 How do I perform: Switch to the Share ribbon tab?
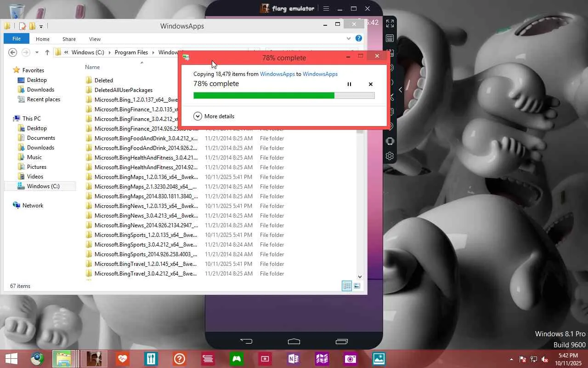pyautogui.click(x=69, y=39)
